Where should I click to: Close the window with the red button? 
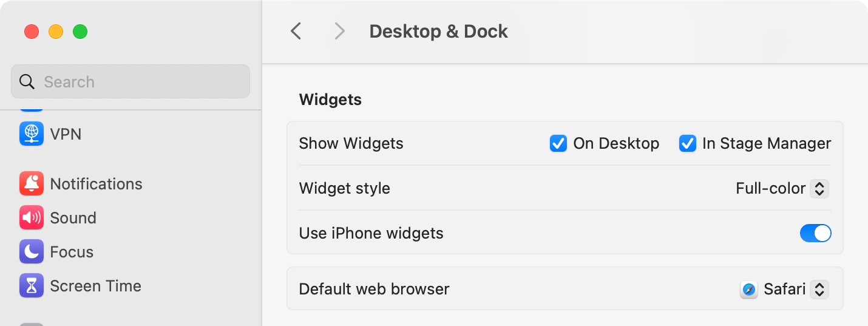tap(32, 32)
